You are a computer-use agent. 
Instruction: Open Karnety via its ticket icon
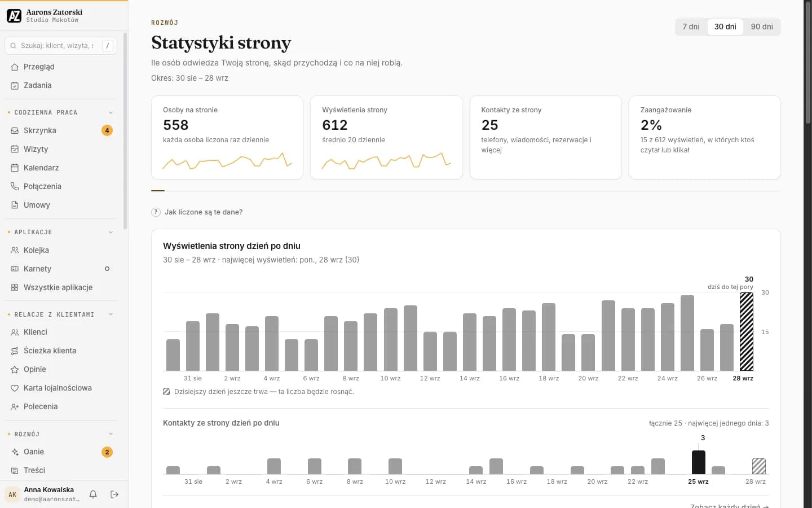(15, 269)
